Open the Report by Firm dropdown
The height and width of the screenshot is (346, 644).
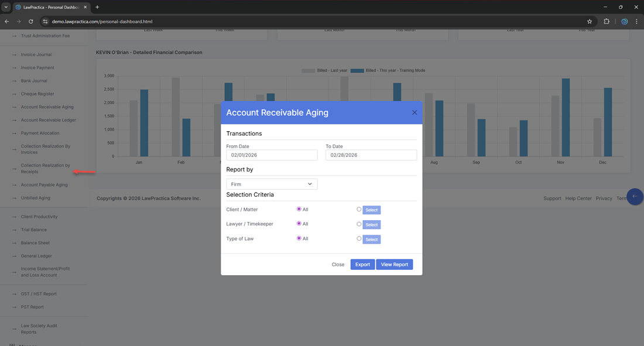[x=272, y=184]
